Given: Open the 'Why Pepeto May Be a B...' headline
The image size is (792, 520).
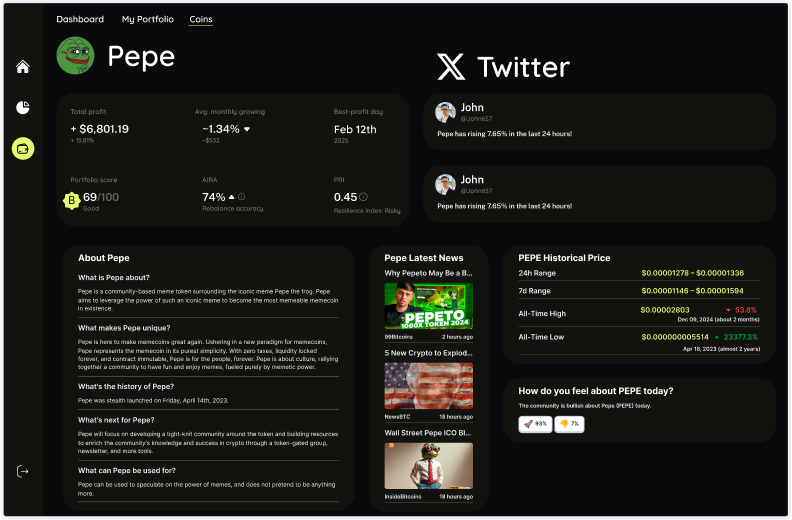Looking at the screenshot, I should pyautogui.click(x=428, y=273).
